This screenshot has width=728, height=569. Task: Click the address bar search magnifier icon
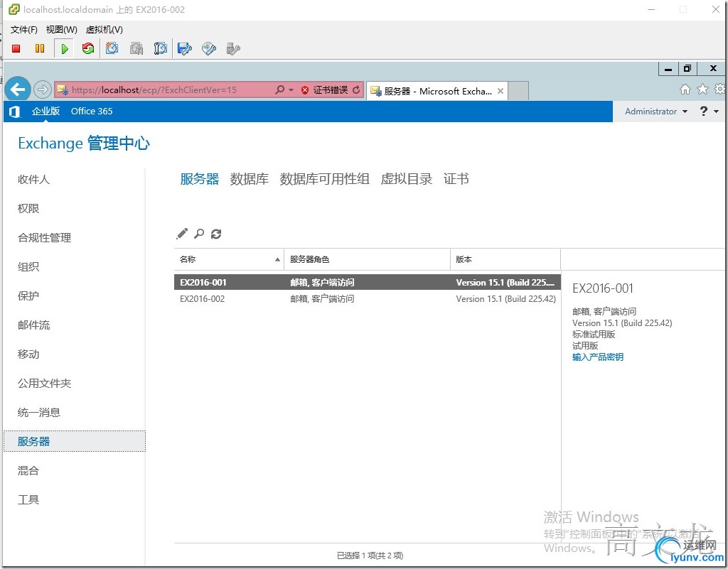pos(279,90)
